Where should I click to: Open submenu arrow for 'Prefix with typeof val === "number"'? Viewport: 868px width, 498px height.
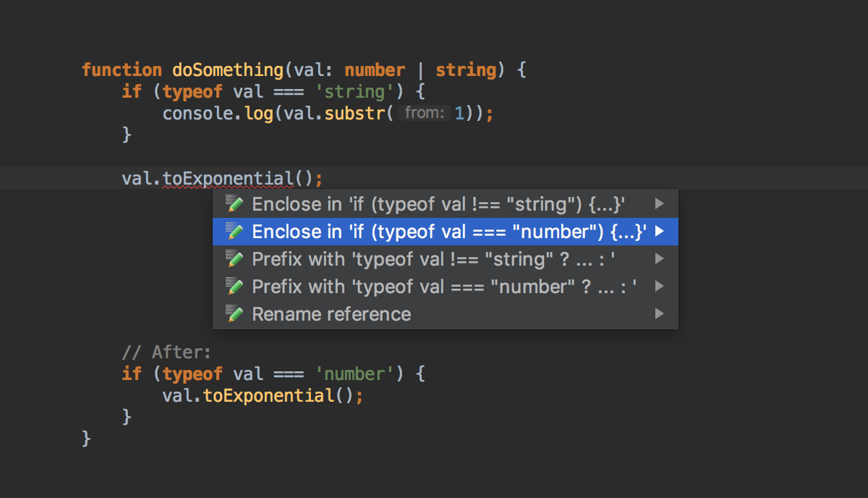coord(659,287)
